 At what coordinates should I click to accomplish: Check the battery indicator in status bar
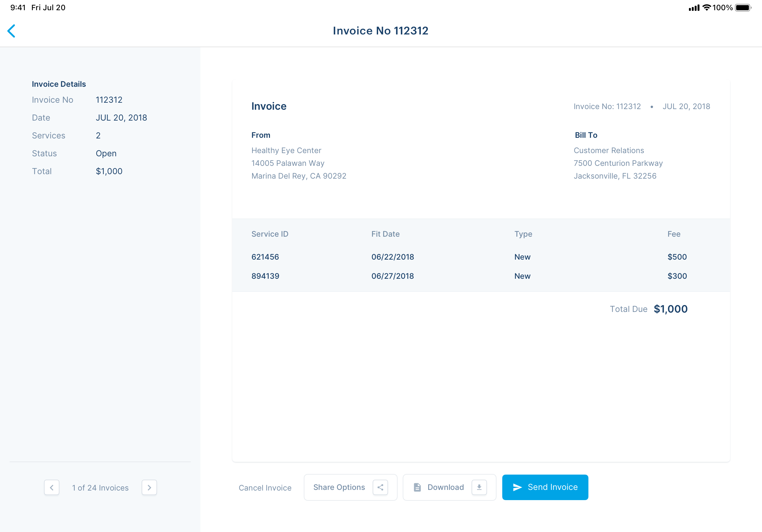pyautogui.click(x=743, y=8)
